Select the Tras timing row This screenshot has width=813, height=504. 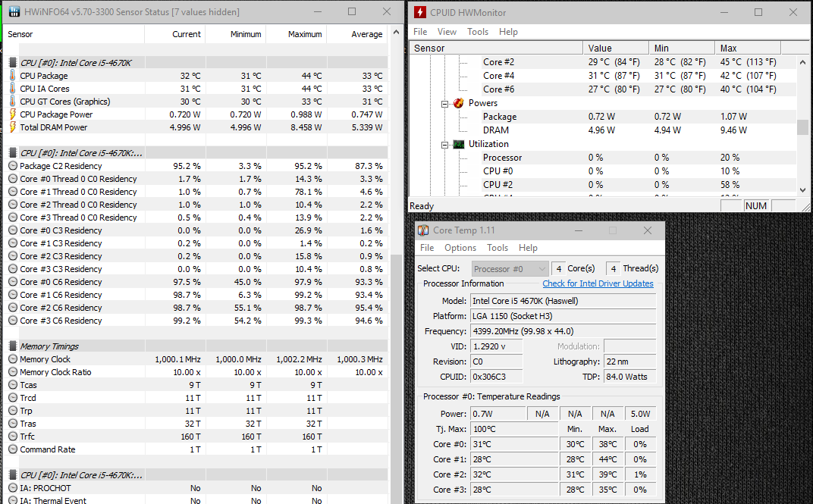tap(196, 424)
